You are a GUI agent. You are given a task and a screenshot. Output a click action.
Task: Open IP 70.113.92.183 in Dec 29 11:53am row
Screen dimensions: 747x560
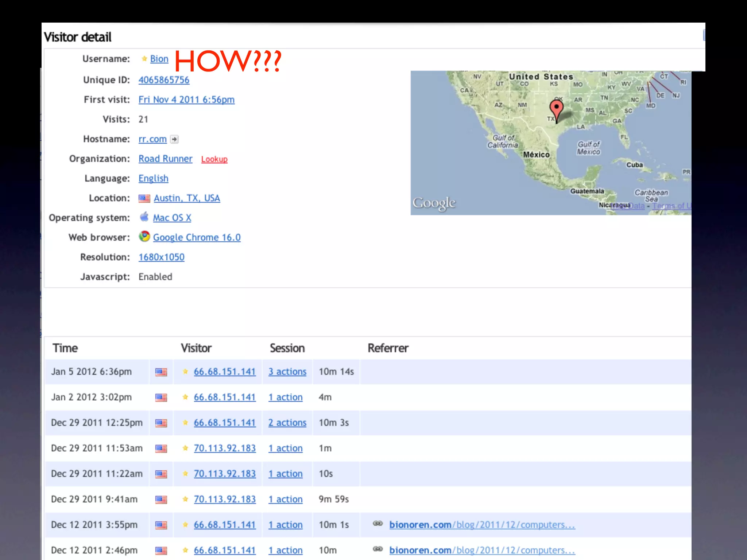(225, 448)
